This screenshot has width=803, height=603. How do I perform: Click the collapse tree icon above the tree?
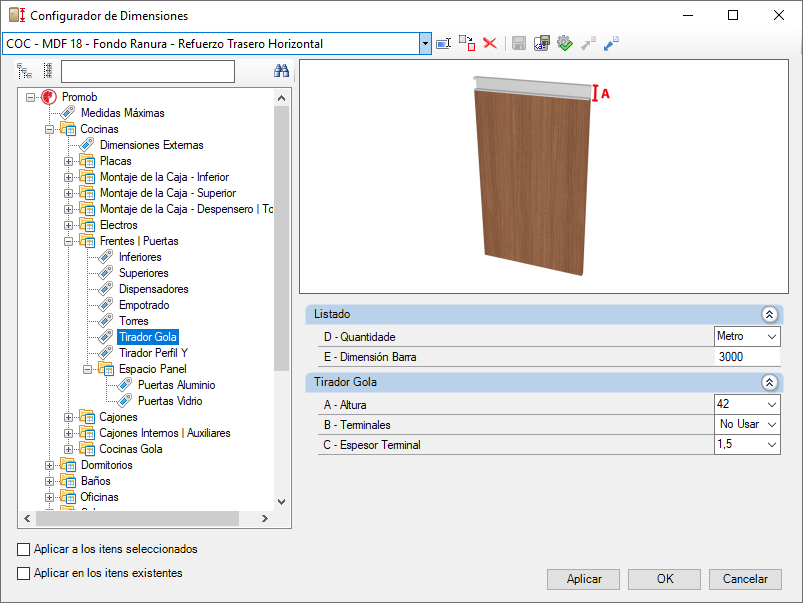48,71
